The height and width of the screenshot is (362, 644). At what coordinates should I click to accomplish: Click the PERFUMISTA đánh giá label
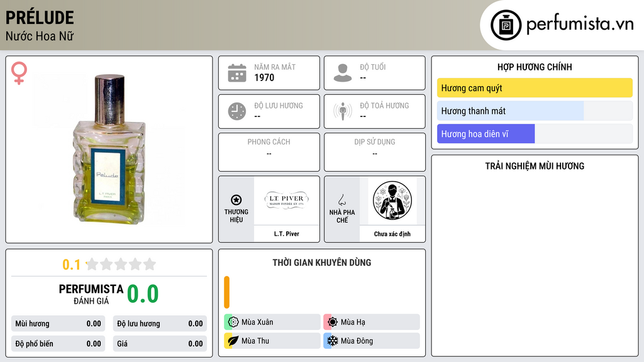[x=91, y=294]
